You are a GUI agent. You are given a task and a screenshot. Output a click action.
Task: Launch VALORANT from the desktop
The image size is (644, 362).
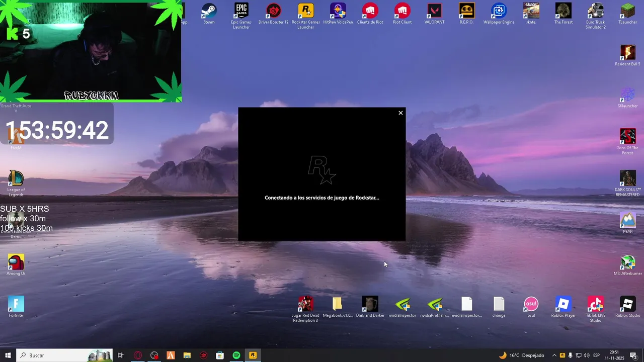point(434,14)
